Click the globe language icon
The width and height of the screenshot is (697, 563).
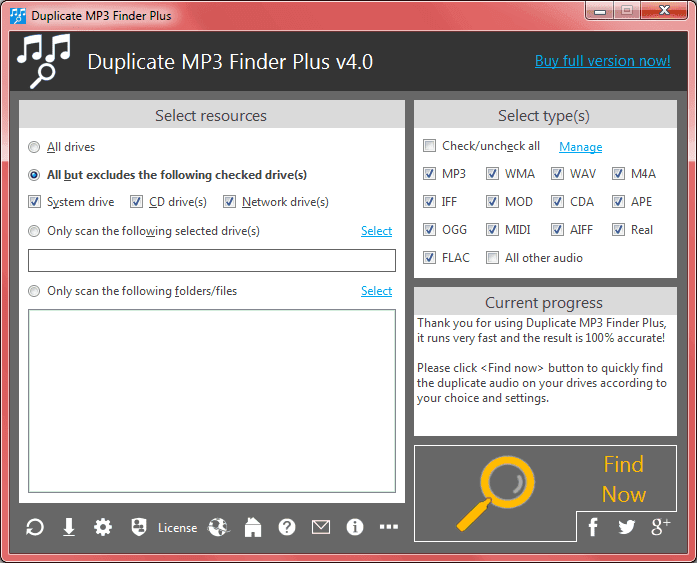(x=218, y=527)
